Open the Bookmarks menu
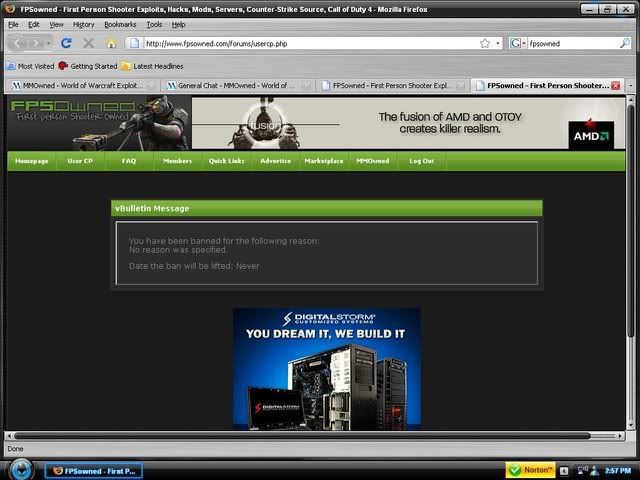The image size is (640, 480). pyautogui.click(x=120, y=24)
